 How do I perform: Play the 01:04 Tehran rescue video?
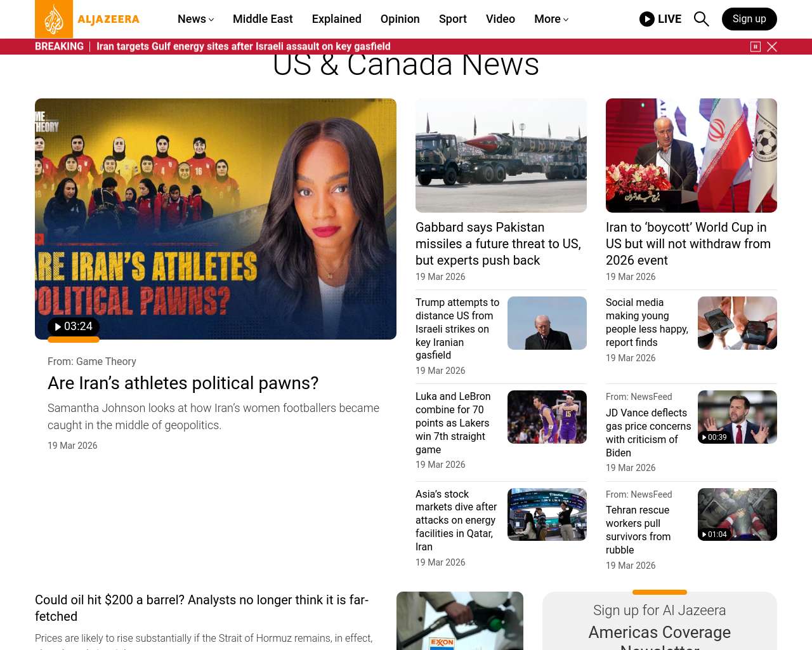714,534
